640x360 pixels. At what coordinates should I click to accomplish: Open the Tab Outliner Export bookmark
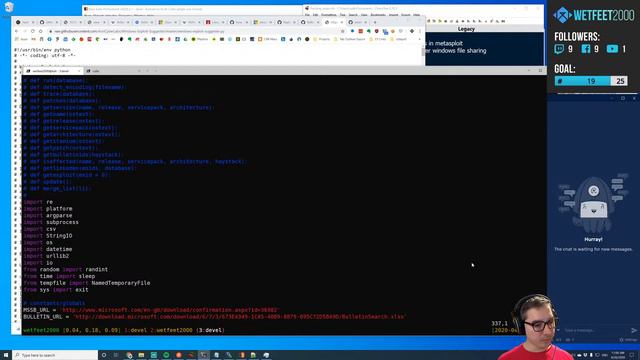point(349,39)
